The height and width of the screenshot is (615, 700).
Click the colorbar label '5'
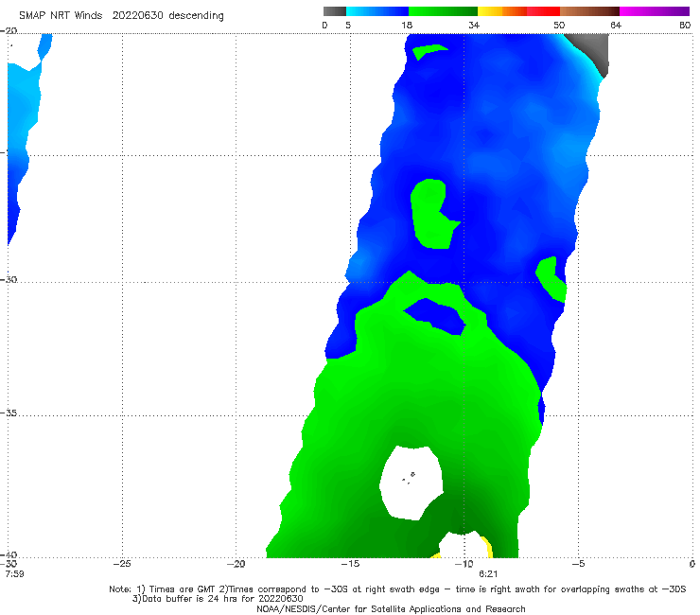coord(348,25)
